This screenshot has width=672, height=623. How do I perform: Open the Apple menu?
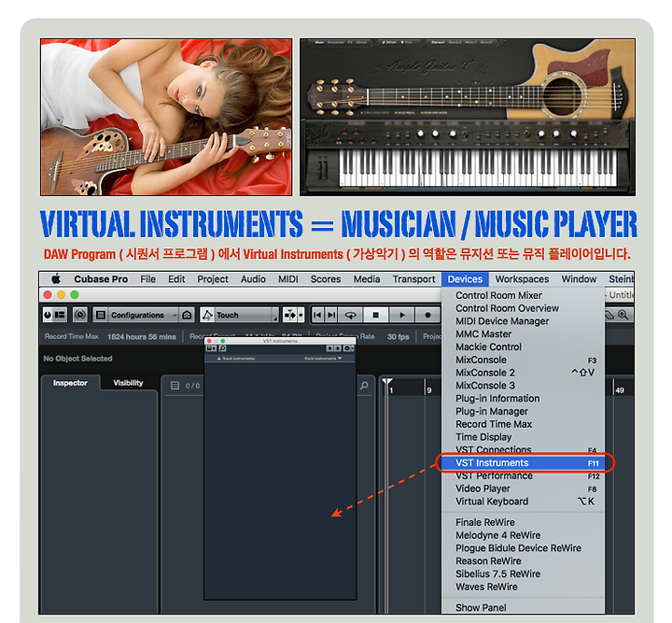[56, 279]
